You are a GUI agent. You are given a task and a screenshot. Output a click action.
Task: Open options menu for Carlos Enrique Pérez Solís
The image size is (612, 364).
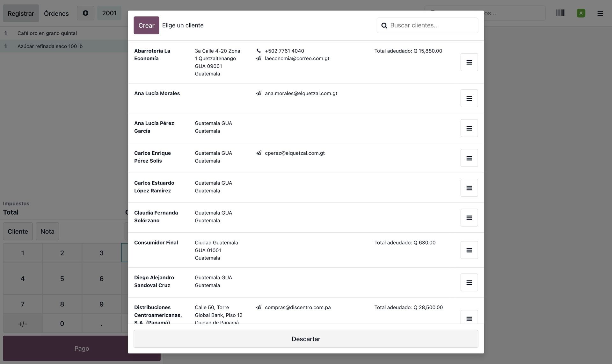click(x=469, y=158)
